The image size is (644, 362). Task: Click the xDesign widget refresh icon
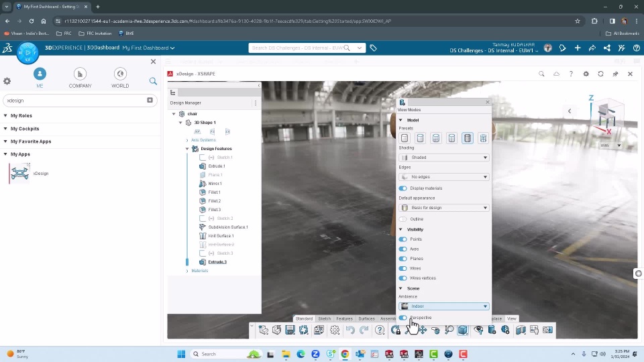coord(600,74)
